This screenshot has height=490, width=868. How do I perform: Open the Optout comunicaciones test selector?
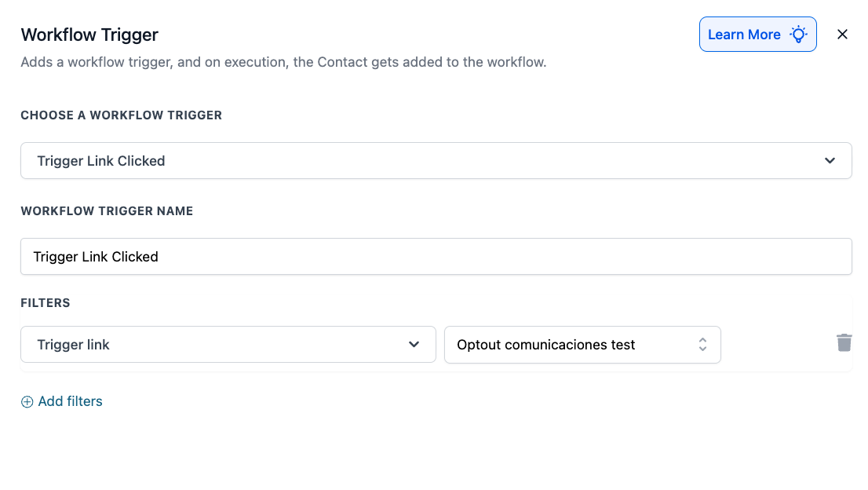pos(582,345)
